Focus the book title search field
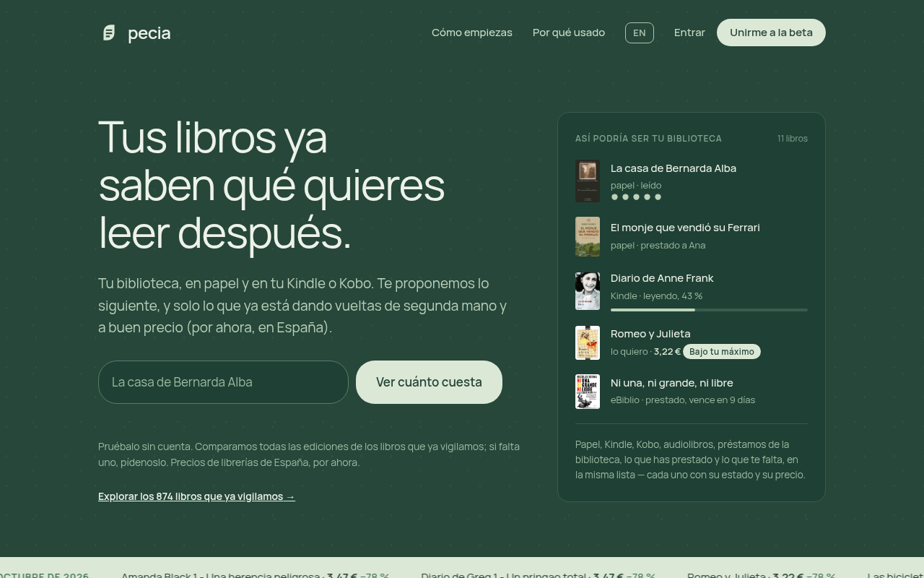 (223, 382)
